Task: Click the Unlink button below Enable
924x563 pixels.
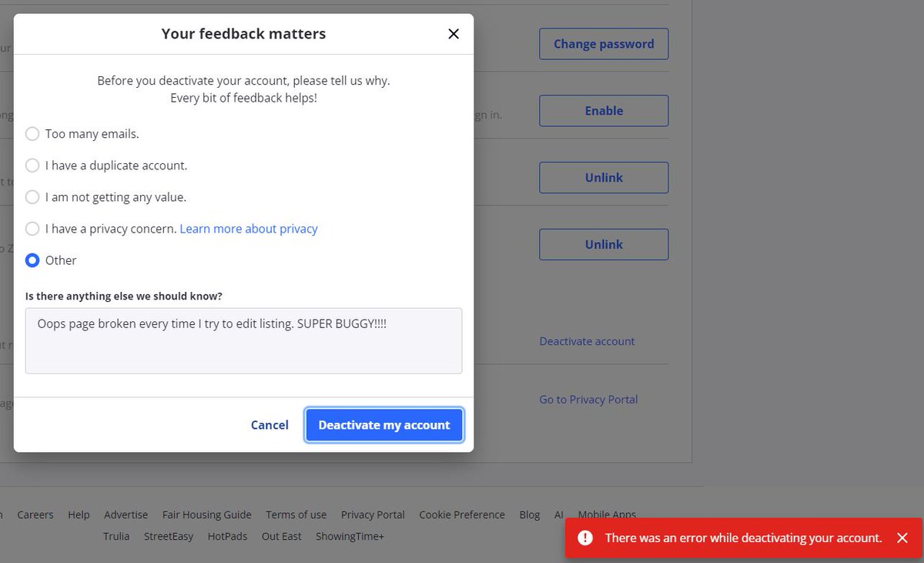Action: [604, 177]
